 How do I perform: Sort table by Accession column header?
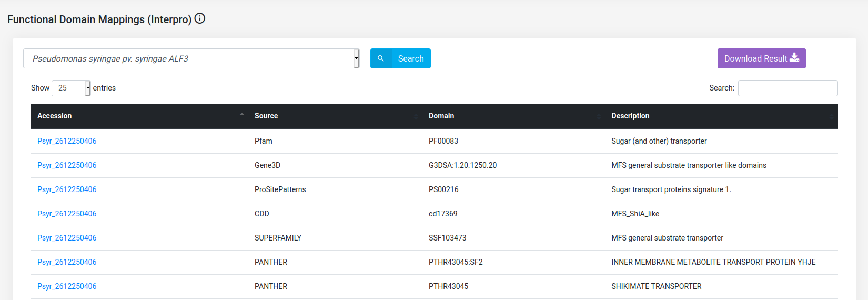click(139, 116)
